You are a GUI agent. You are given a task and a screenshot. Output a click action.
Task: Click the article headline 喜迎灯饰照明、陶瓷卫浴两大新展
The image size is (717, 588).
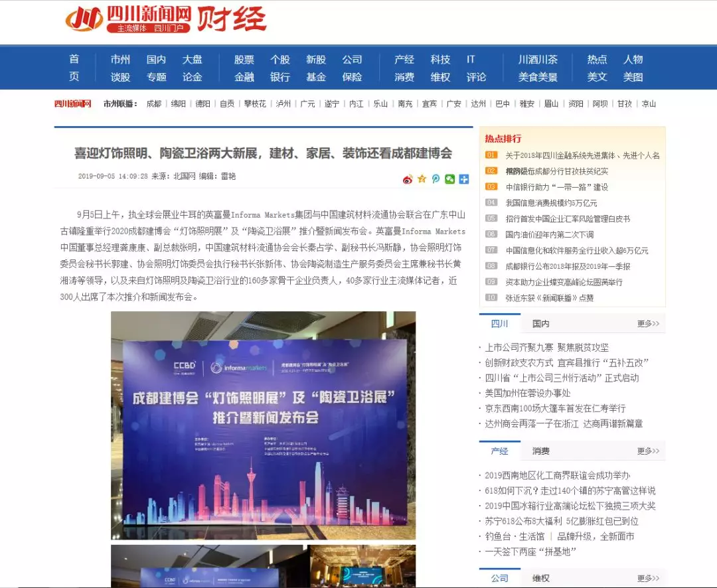pos(264,153)
